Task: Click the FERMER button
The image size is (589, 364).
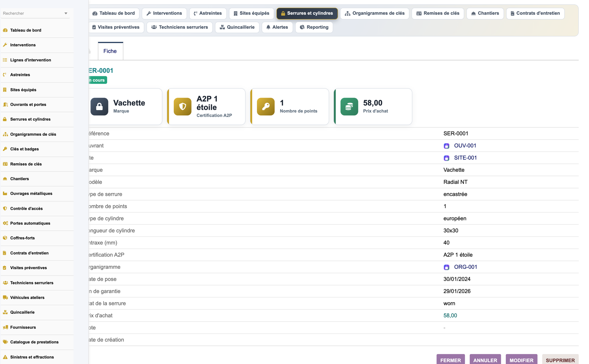Action: (x=451, y=360)
